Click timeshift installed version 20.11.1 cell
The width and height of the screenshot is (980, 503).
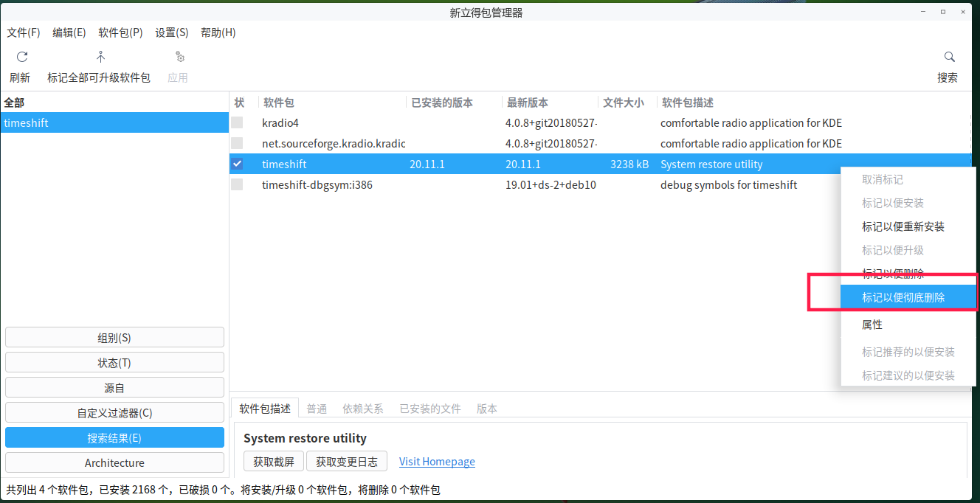(x=427, y=164)
